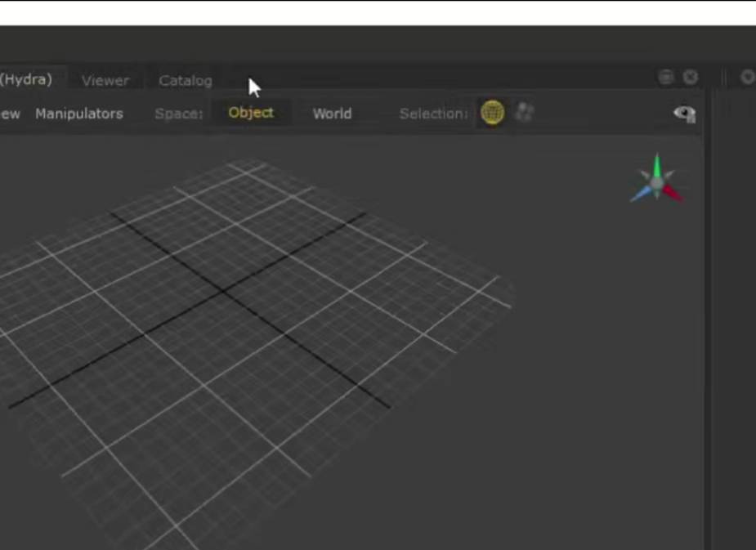
Task: Click the red X axis arrow on gizmo
Action: tap(673, 194)
